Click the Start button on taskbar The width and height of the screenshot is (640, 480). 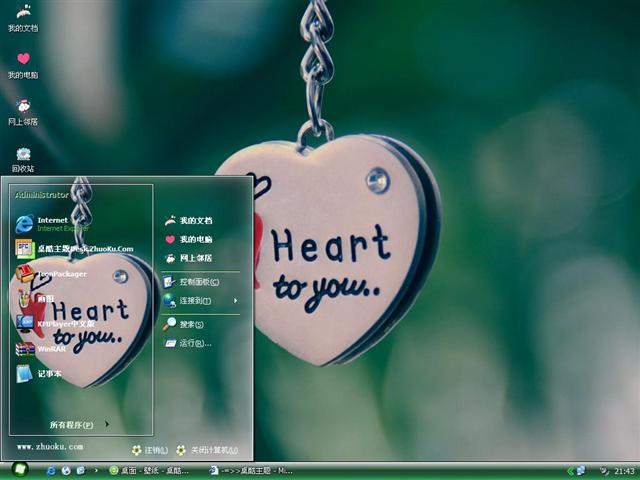[x=19, y=470]
